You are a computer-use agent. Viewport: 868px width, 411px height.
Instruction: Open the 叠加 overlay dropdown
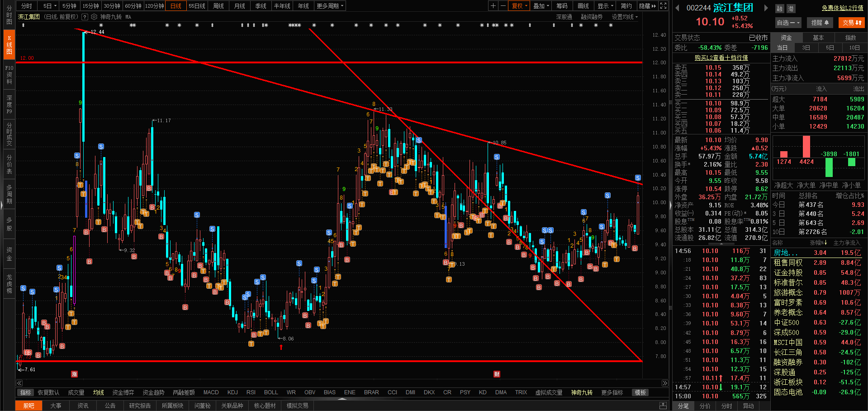point(541,6)
